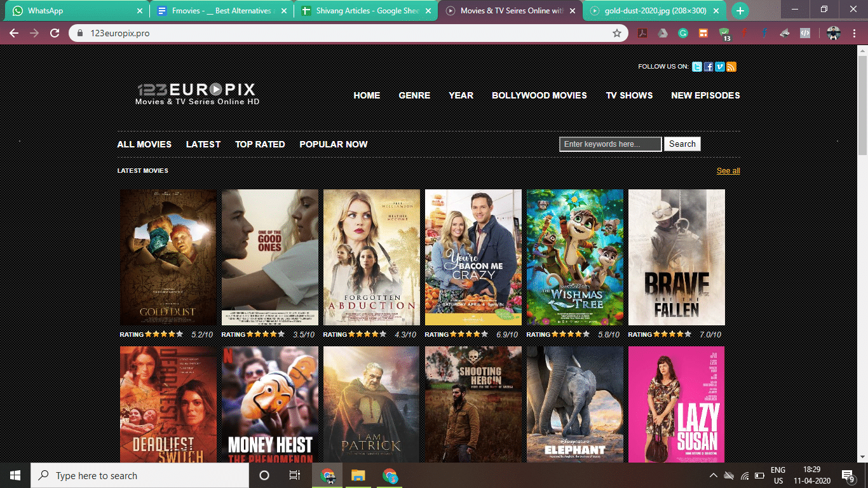Click the See all link

728,171
